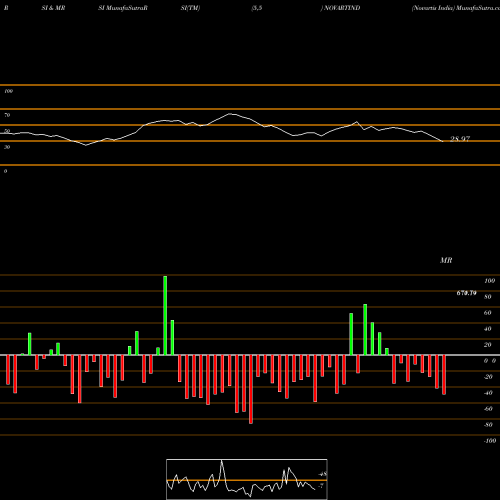Click the last red MR bar at right
Viewport: 500px width, 500px height.
pos(444,375)
